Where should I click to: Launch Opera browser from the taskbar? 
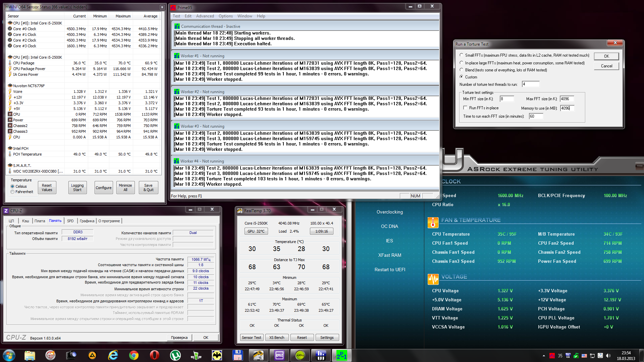tap(154, 355)
